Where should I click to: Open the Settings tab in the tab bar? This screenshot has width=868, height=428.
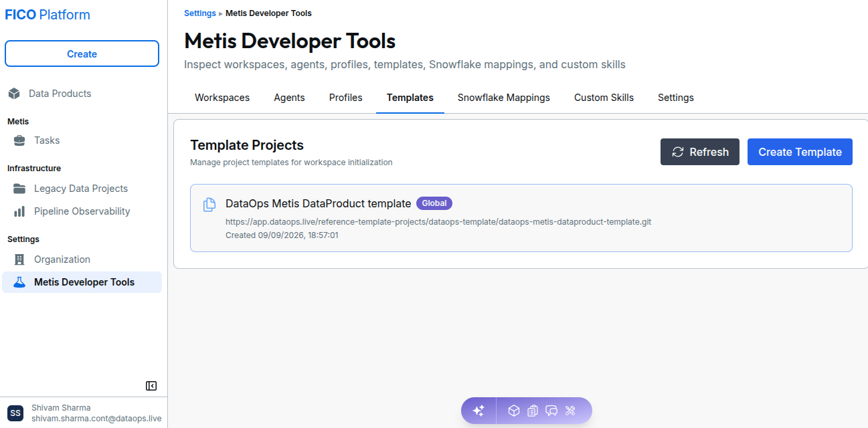676,98
